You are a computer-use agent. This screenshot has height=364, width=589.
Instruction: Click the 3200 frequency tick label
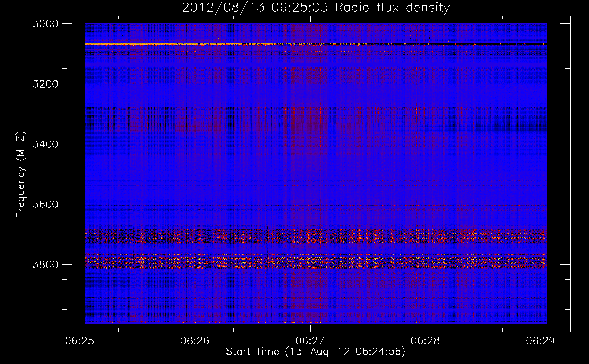click(x=46, y=84)
